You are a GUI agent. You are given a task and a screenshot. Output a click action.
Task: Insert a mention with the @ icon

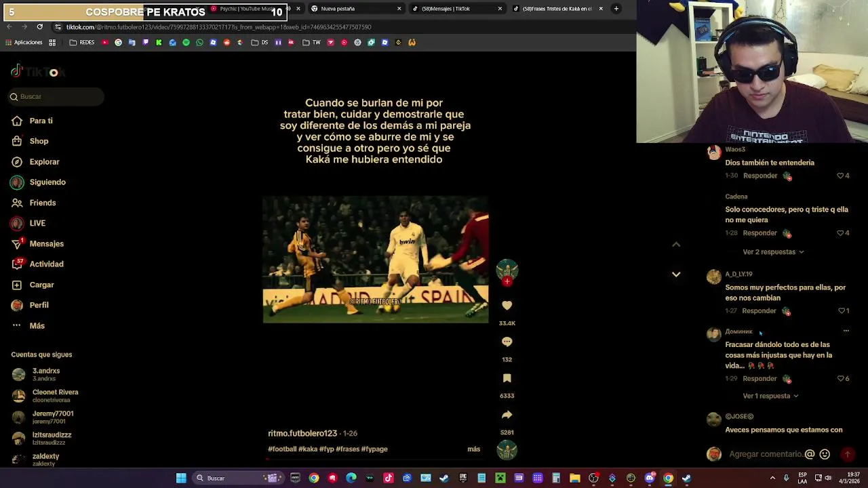tap(810, 455)
